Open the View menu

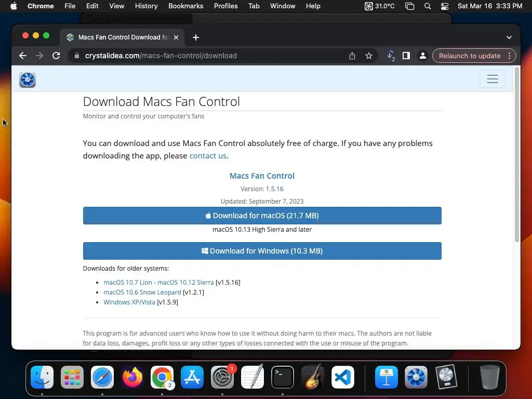[116, 6]
